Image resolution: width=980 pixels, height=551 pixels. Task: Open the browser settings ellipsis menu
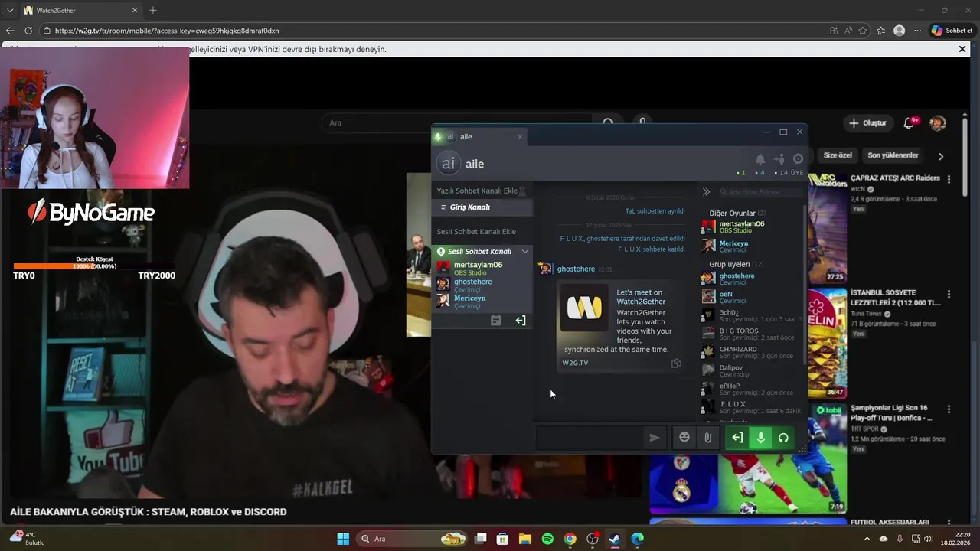(x=917, y=31)
